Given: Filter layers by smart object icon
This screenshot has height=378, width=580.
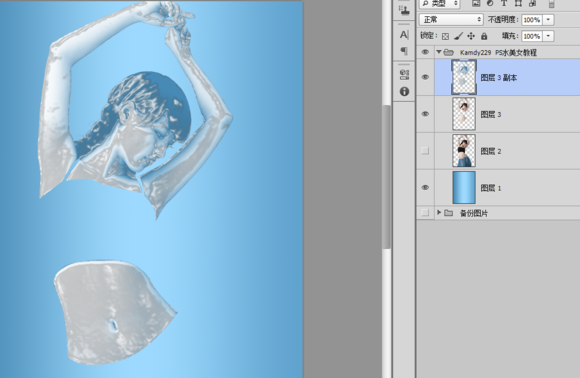Looking at the screenshot, I should click(x=532, y=3).
